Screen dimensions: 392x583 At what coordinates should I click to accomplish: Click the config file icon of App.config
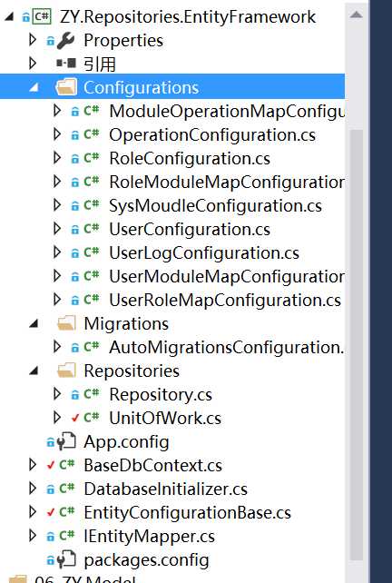point(66,441)
